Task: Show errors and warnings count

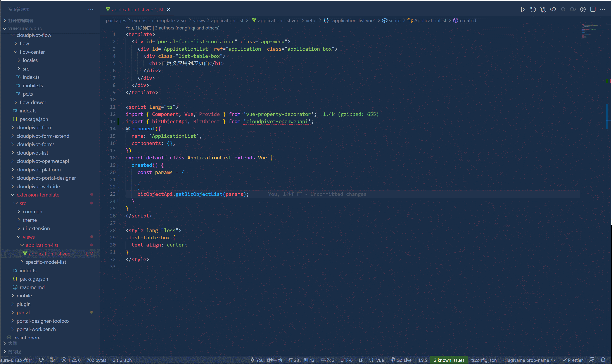Action: [71, 360]
